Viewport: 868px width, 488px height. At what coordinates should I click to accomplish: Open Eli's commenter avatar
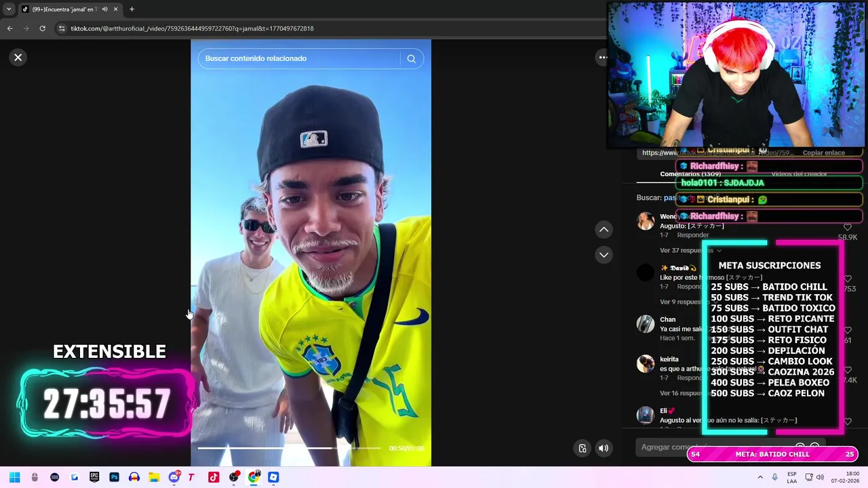[x=646, y=415]
